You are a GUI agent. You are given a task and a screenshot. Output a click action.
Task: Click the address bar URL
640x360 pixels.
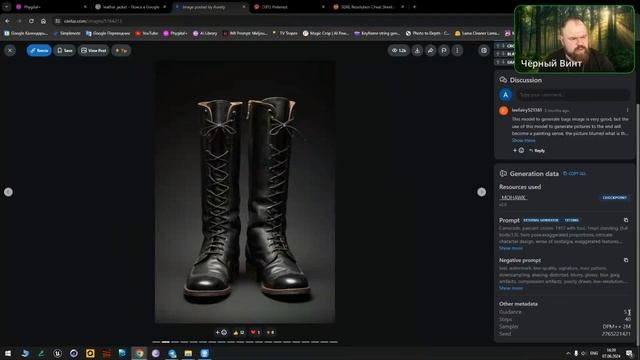pyautogui.click(x=93, y=21)
